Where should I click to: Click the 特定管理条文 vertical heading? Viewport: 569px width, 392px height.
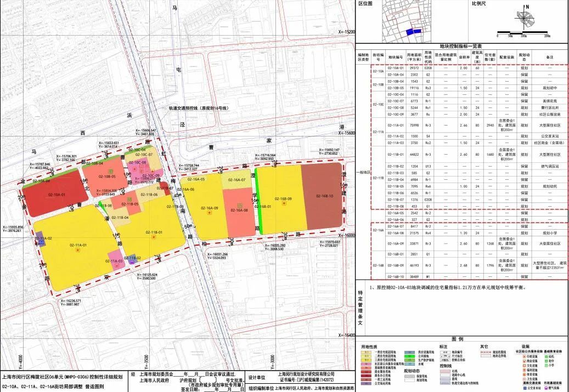360,308
